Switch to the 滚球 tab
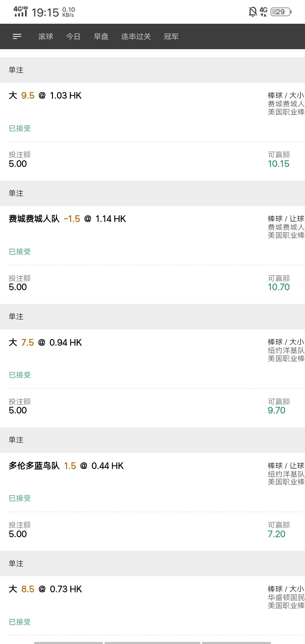Viewport: 305px width, 644px height. (46, 36)
